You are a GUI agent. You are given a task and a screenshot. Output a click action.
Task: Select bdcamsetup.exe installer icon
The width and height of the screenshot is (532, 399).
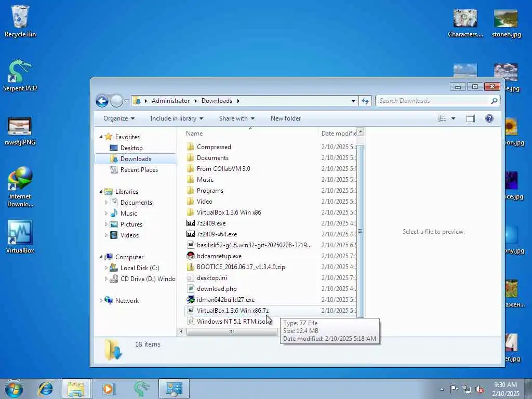[191, 256]
